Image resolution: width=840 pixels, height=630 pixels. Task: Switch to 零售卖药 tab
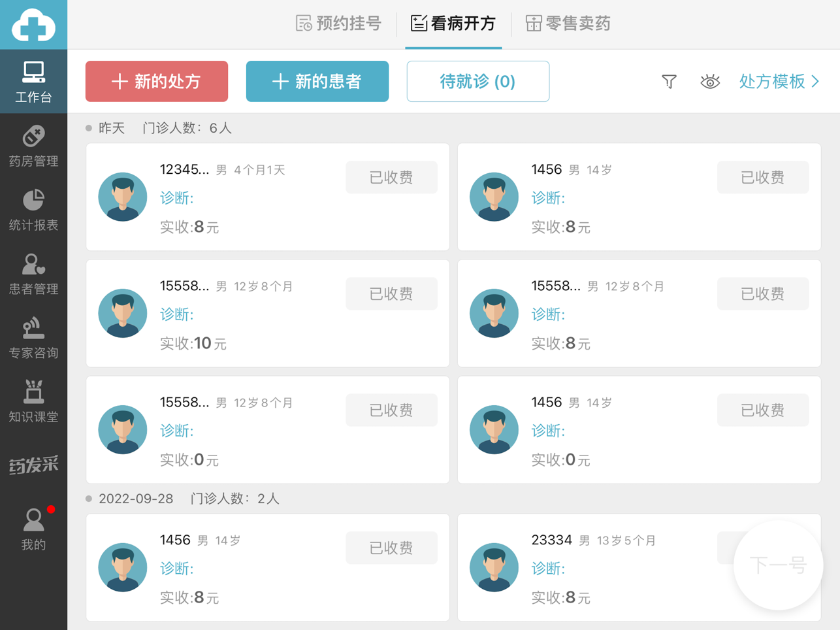point(568,24)
